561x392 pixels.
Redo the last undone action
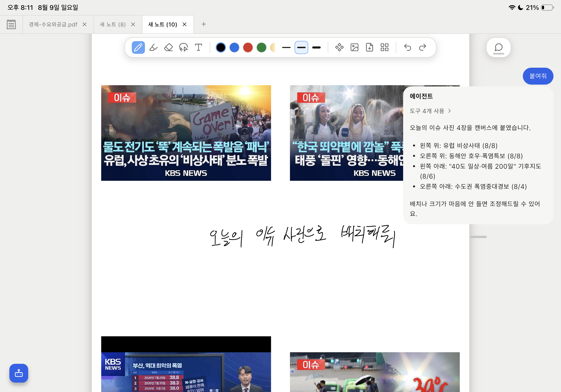422,47
